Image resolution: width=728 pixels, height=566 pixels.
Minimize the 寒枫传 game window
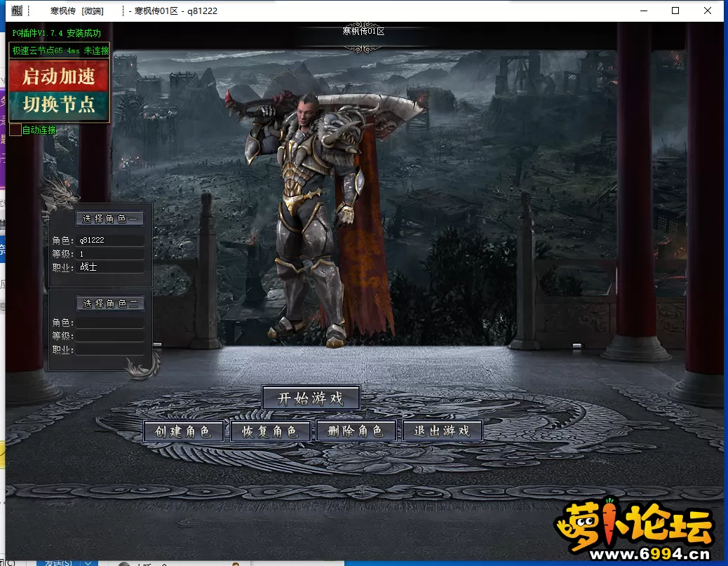tap(644, 11)
